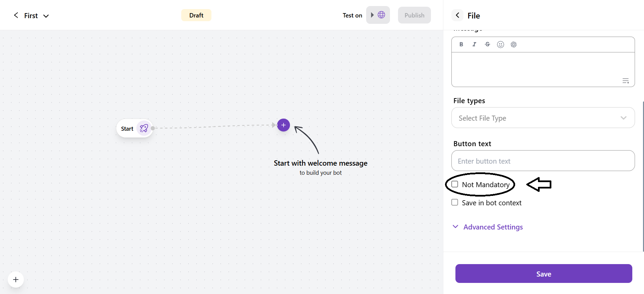Apply italic formatting in message editor
The image size is (644, 294).
tap(474, 44)
